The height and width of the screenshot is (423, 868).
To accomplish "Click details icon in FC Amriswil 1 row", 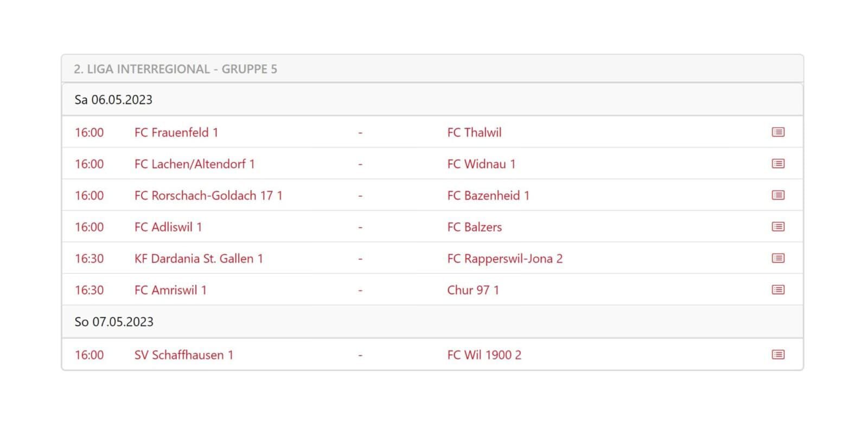I will point(778,290).
